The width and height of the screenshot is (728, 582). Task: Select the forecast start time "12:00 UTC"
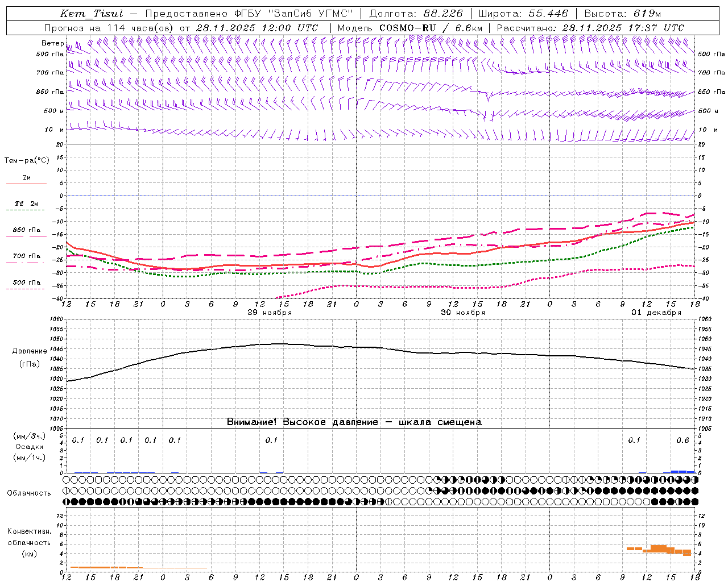point(290,28)
